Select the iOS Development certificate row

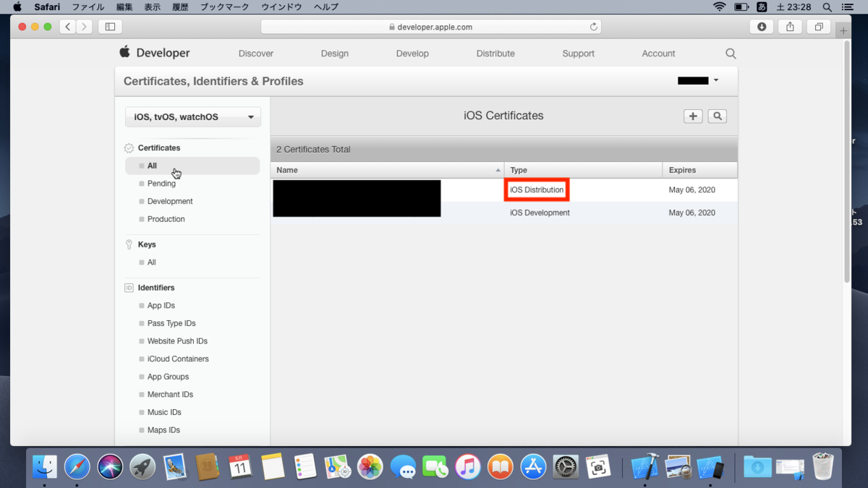coord(504,213)
